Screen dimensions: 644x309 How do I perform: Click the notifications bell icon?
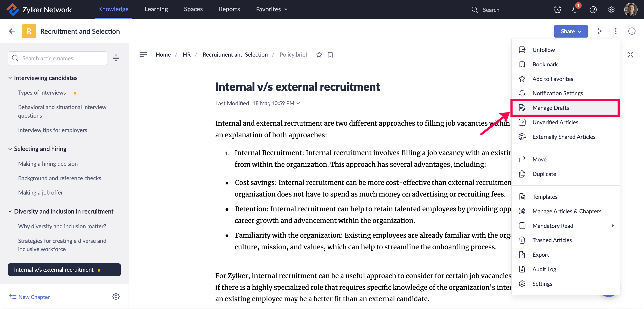[x=575, y=10]
